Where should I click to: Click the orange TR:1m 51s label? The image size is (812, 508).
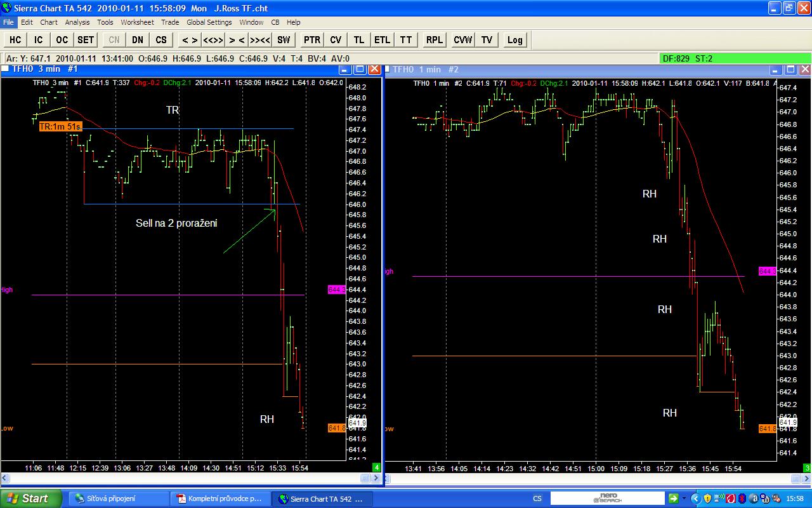pos(60,126)
